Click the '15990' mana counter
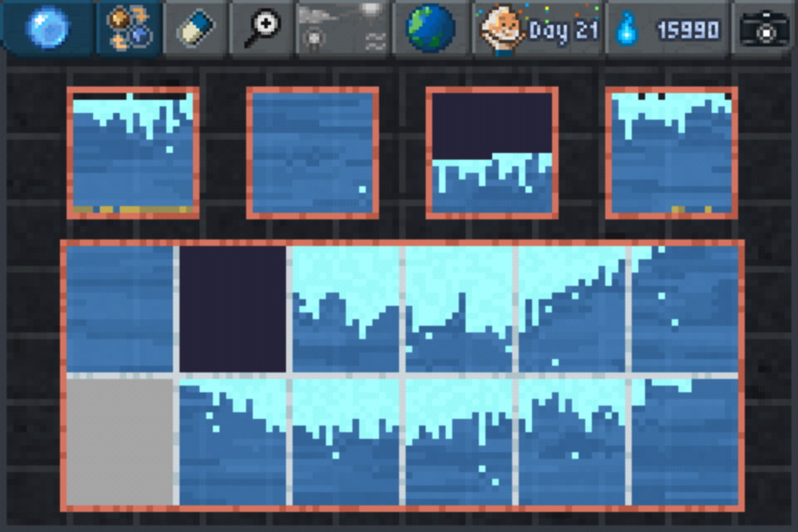The image size is (798, 532). 688,31
